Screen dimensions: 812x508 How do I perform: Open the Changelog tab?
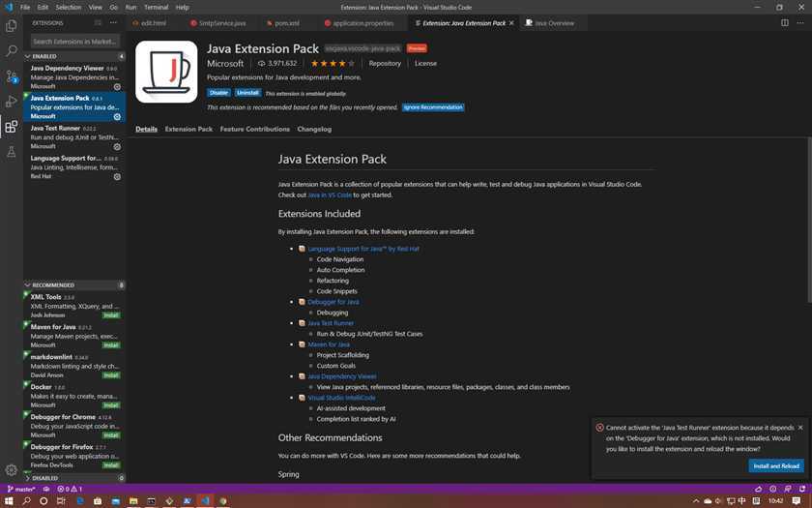tap(314, 129)
